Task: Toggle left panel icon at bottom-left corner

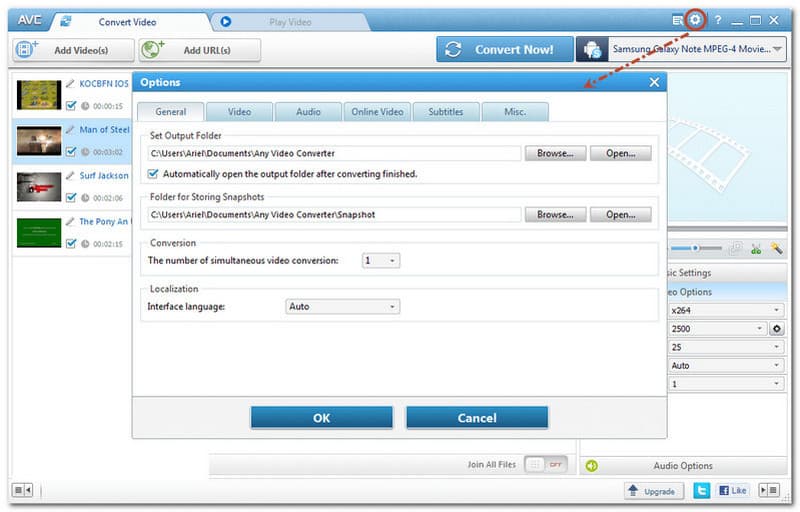Action: coord(22,490)
